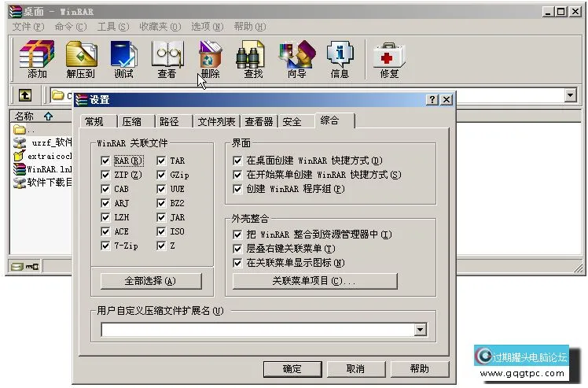Toggle 层叠右键关联菜单 checkbox

(x=237, y=249)
